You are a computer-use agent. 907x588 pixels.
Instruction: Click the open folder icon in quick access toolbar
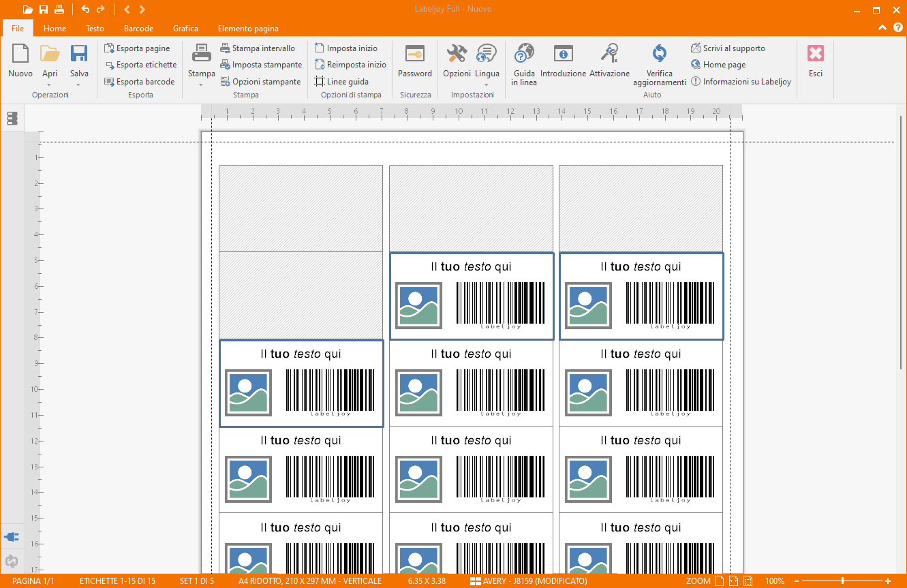pos(28,10)
